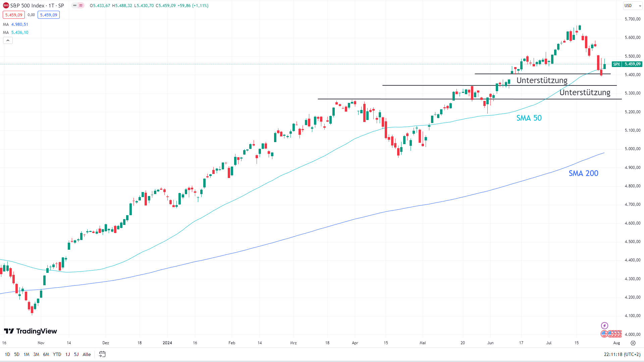Switch to 3M time range

tap(36, 354)
